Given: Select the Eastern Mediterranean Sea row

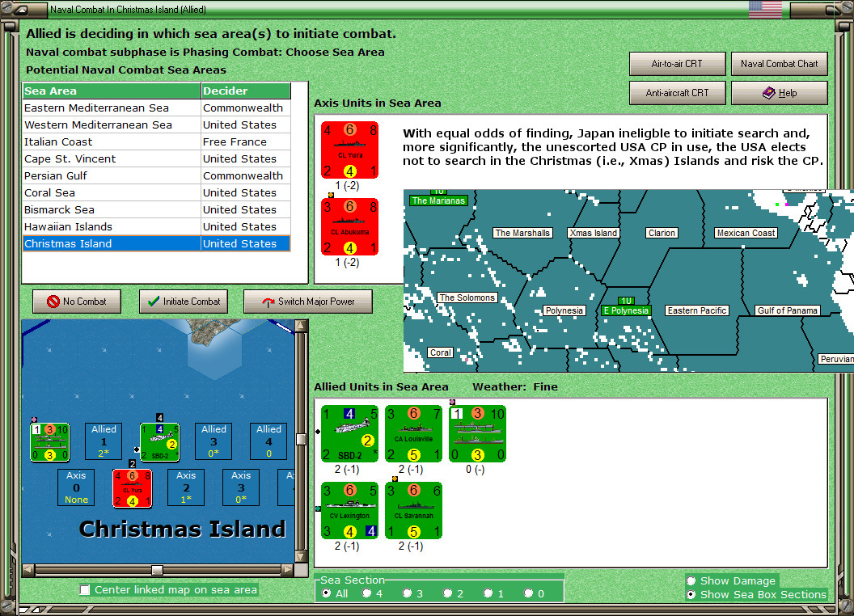Looking at the screenshot, I should tap(156, 108).
